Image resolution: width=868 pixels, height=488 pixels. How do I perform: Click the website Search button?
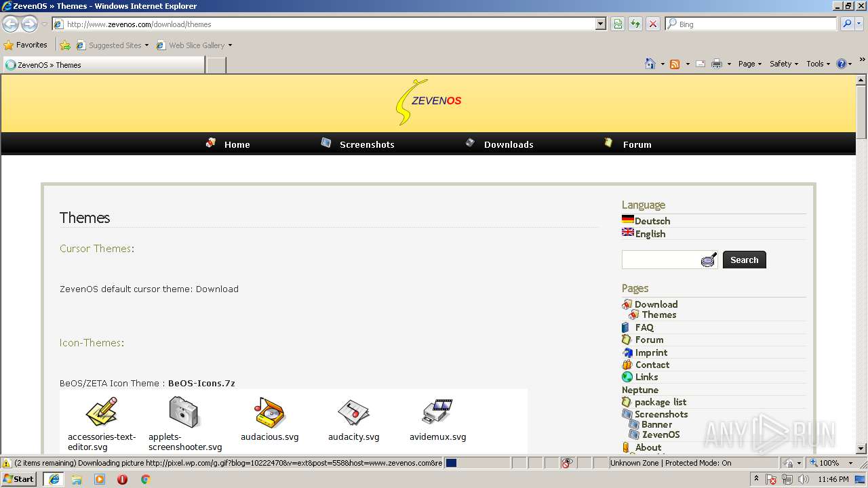coord(744,260)
